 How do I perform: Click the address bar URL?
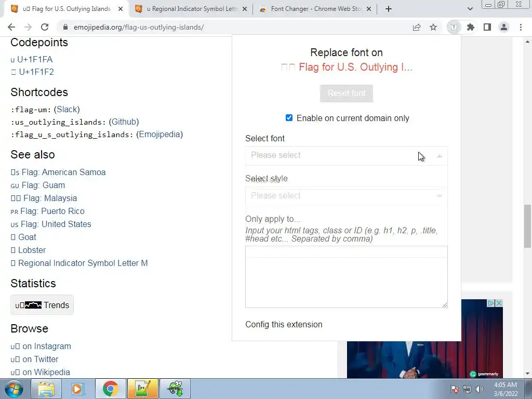(x=138, y=27)
